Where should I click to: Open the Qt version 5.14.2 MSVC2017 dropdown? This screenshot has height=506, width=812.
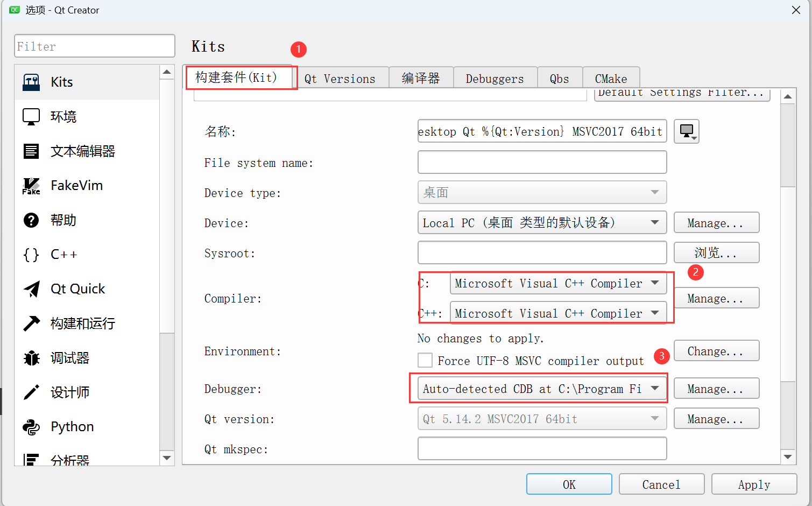(x=542, y=418)
